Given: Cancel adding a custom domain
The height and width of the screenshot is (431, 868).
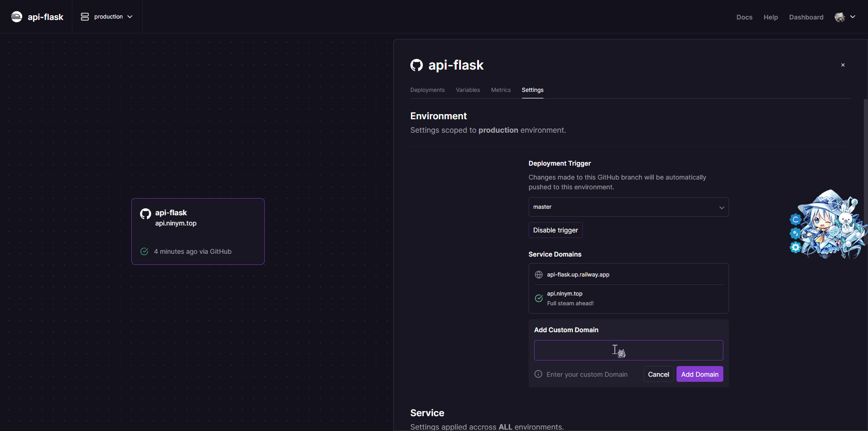Looking at the screenshot, I should [x=658, y=374].
